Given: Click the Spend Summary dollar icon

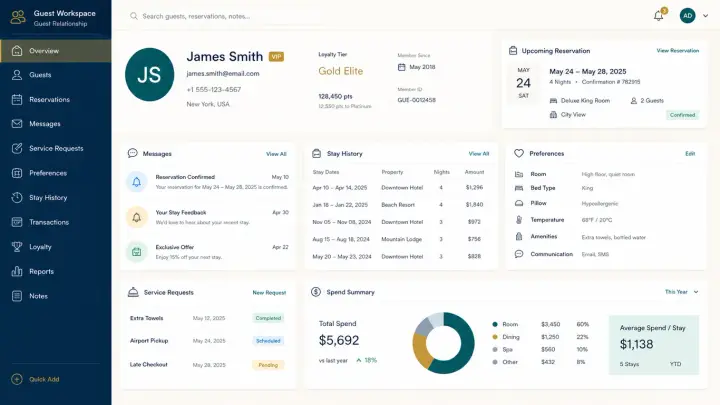Looking at the screenshot, I should click(x=316, y=292).
